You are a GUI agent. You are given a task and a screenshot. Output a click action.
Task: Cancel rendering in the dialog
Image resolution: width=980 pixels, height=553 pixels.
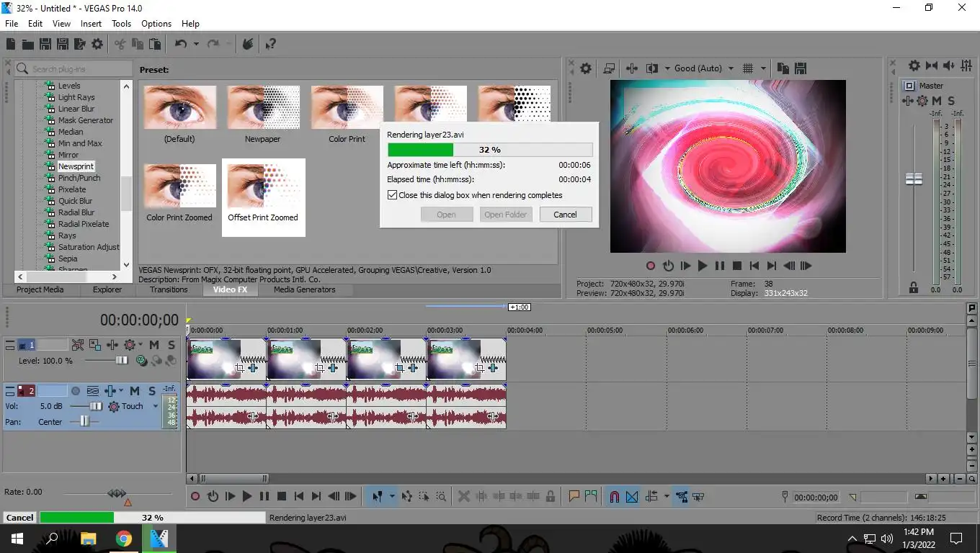click(x=565, y=215)
